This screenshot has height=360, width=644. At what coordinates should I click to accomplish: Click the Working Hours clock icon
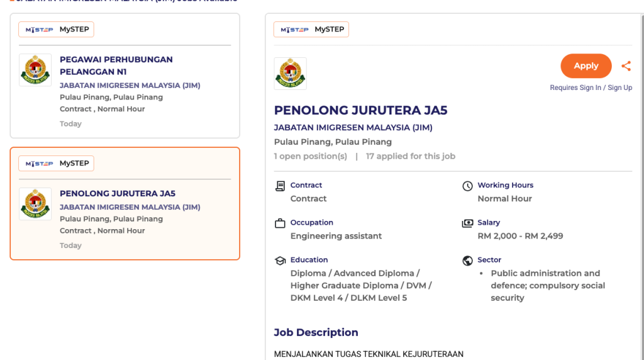click(x=467, y=186)
